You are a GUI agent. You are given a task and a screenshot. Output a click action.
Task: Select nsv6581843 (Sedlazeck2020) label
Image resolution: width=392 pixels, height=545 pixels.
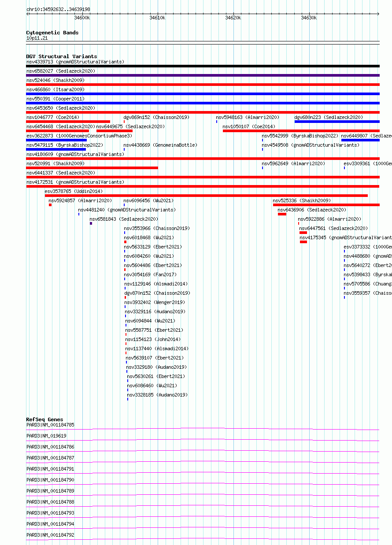124,219
